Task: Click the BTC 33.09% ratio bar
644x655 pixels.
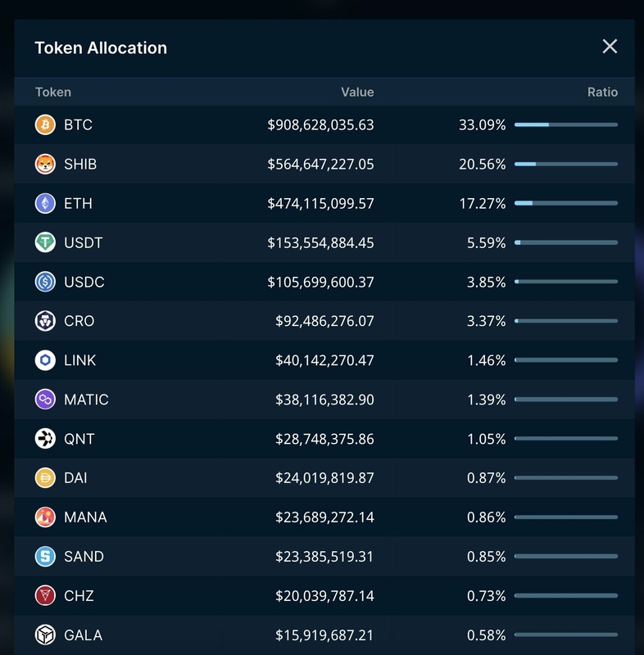Action: (565, 124)
